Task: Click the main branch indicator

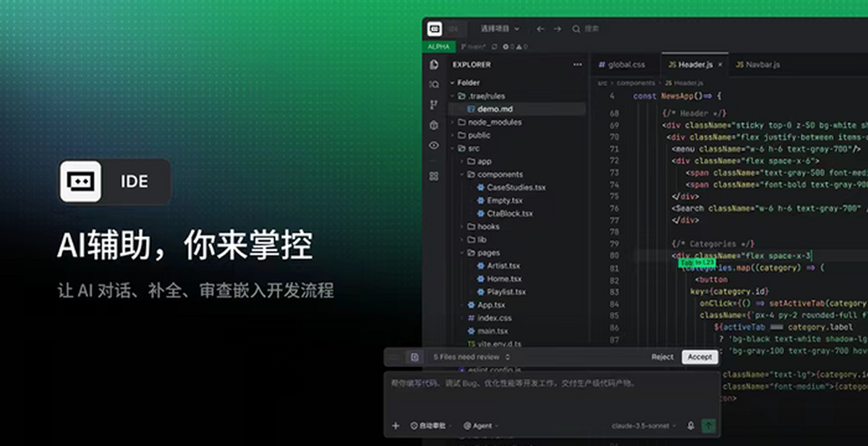Action: point(473,46)
